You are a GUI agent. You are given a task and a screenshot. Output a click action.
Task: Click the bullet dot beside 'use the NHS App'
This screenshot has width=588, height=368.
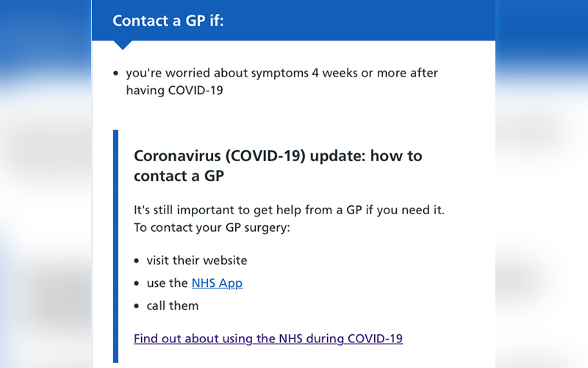(x=137, y=283)
